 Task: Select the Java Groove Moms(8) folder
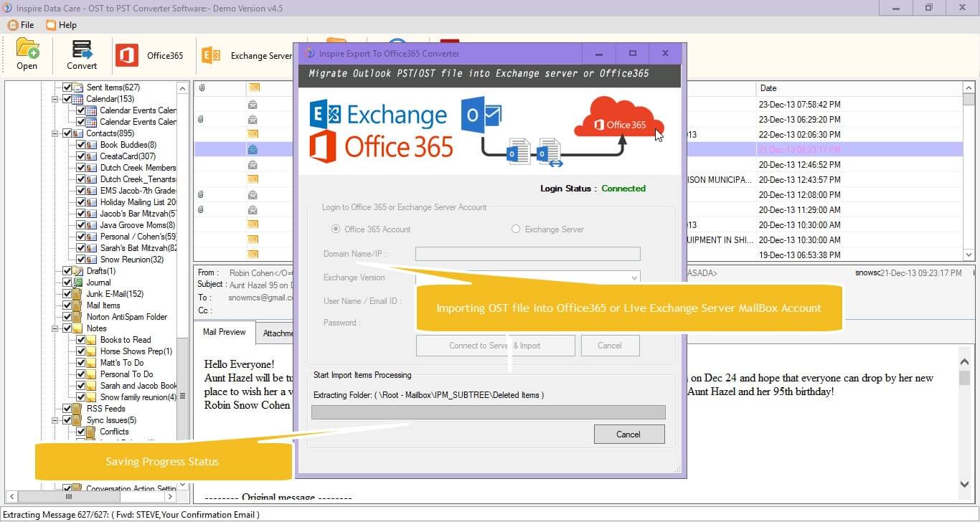pyautogui.click(x=138, y=225)
